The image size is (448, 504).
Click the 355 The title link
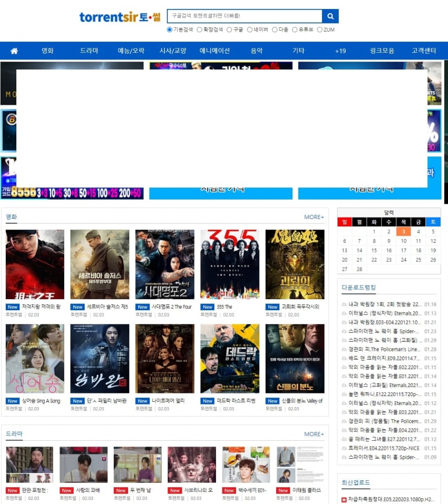(225, 307)
